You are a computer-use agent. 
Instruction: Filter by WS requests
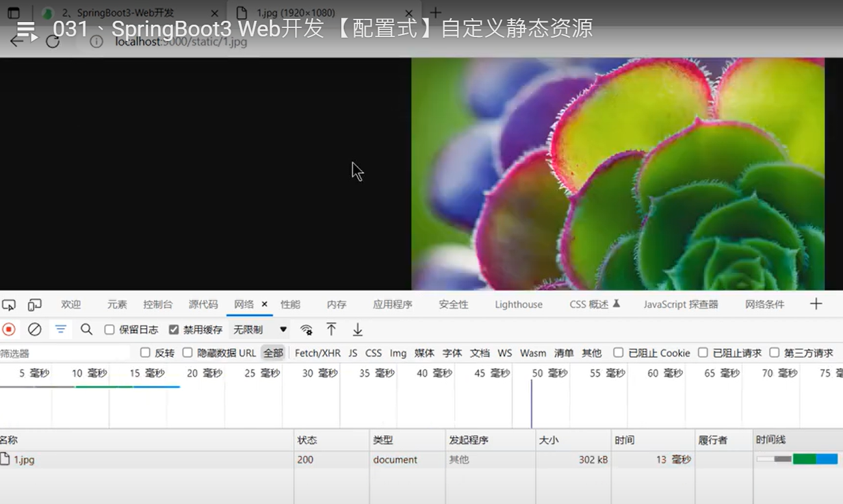coord(505,353)
